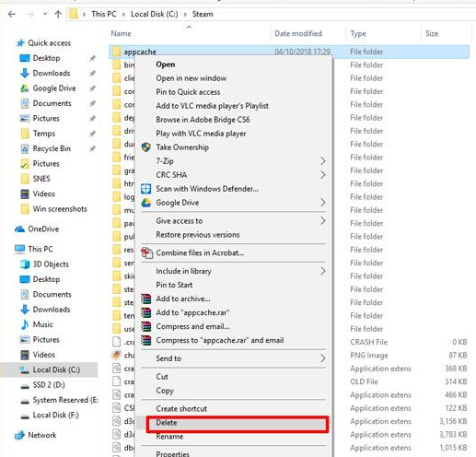
Task: Click the Back navigation arrow
Action: coord(12,14)
